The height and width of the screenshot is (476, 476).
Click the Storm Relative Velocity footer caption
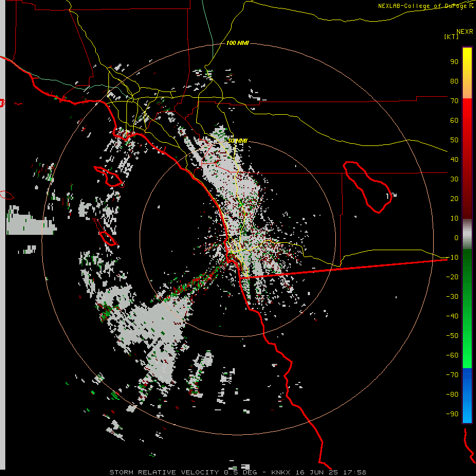237,472
